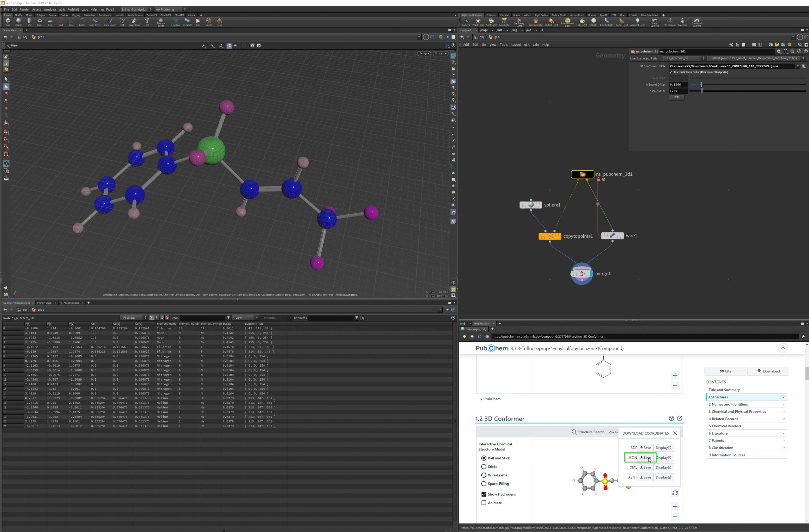Switch to the Python Shell tab
The height and width of the screenshot is (532, 809).
[44, 303]
